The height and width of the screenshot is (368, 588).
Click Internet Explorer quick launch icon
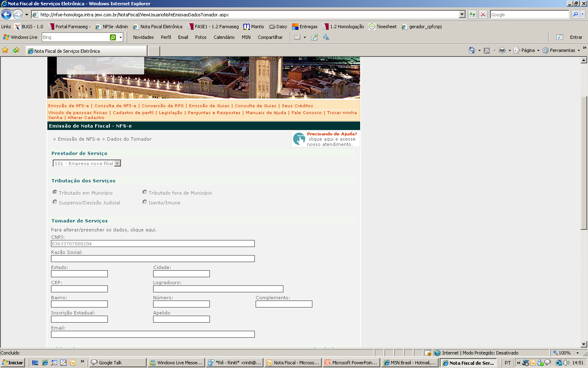[x=45, y=363]
